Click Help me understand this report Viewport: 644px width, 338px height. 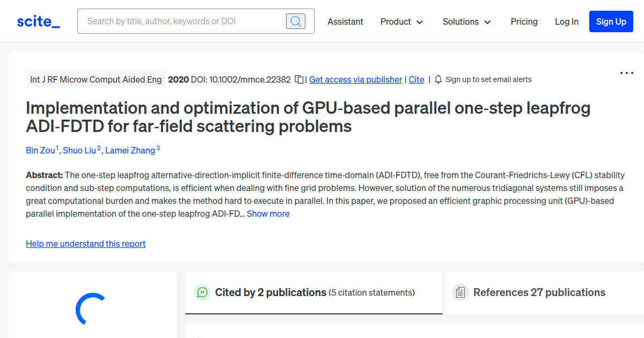85,244
